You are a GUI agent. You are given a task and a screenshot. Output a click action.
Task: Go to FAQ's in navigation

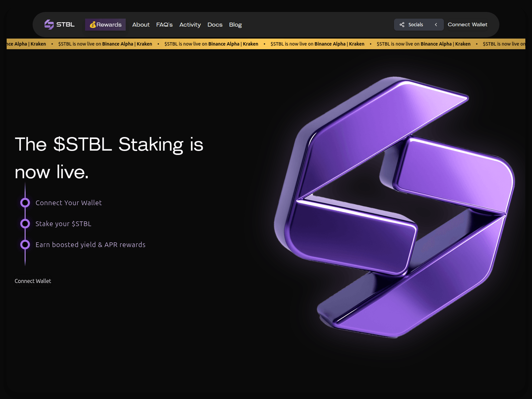point(164,25)
